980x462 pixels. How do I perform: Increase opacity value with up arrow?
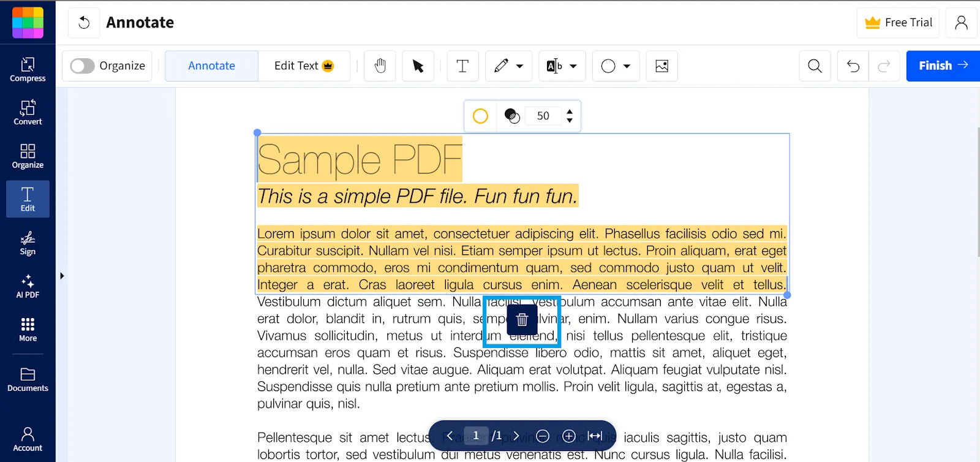pyautogui.click(x=570, y=112)
